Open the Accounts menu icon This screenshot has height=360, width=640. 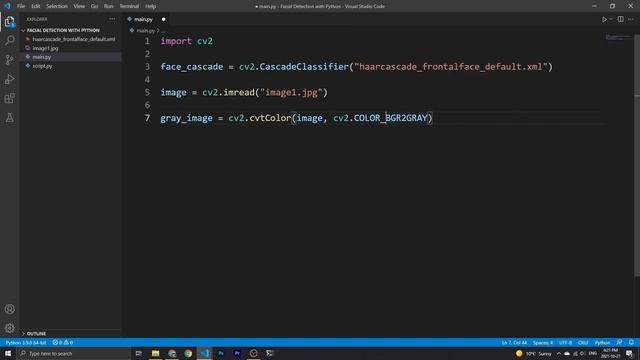tap(9, 309)
